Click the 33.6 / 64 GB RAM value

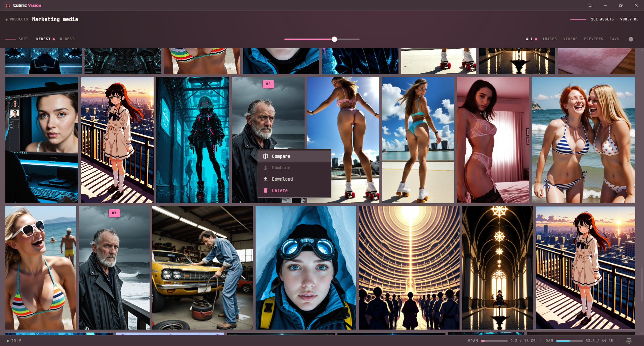pyautogui.click(x=599, y=341)
